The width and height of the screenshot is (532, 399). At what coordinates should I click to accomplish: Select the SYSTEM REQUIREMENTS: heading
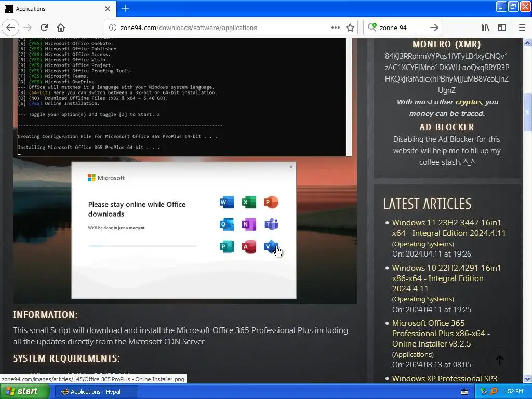(66, 358)
